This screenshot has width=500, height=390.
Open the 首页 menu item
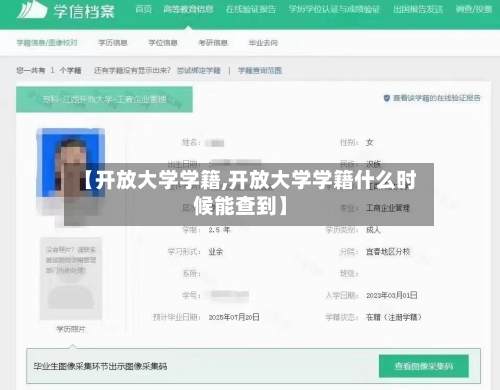coord(144,9)
